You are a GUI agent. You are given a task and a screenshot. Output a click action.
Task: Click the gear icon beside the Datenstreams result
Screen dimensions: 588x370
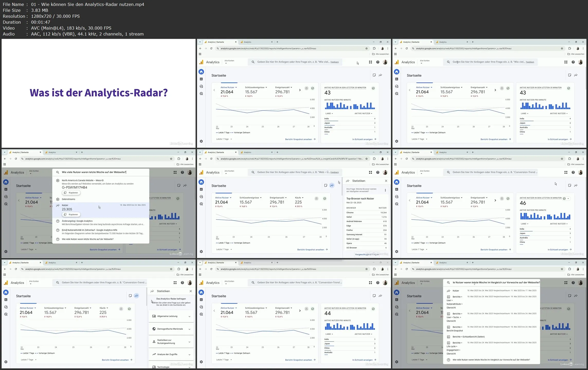click(x=58, y=199)
